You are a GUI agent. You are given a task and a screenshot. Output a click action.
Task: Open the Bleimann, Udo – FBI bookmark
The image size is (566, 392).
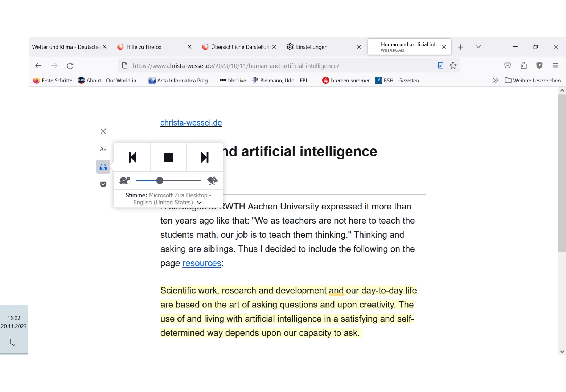(x=284, y=81)
